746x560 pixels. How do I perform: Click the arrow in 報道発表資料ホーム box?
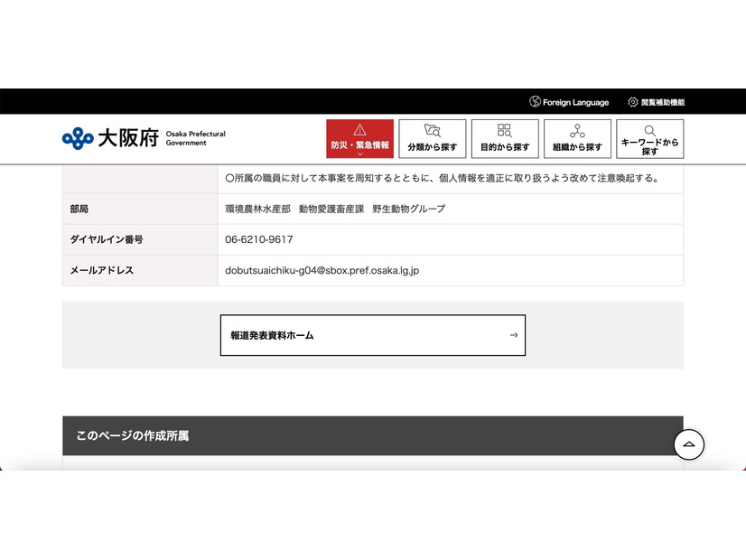[514, 335]
